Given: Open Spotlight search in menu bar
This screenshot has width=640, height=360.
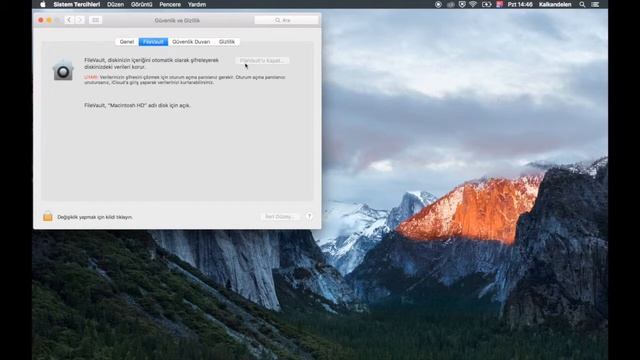Looking at the screenshot, I should (582, 4).
